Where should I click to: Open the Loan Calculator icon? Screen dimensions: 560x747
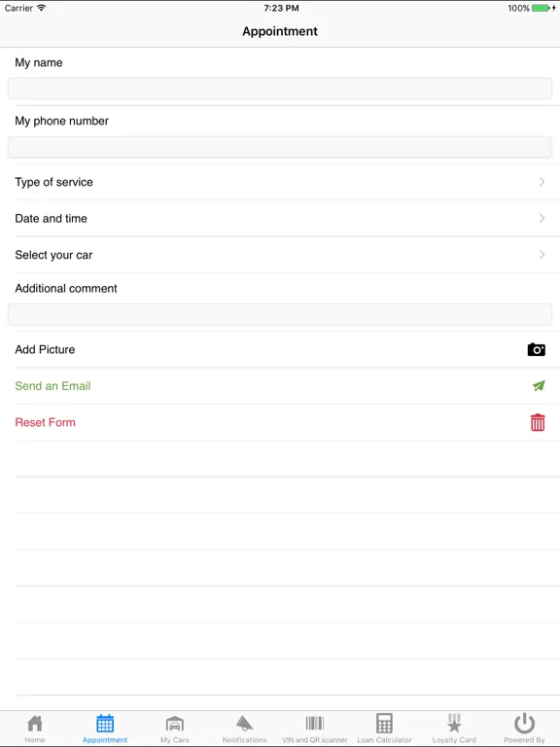[384, 724]
